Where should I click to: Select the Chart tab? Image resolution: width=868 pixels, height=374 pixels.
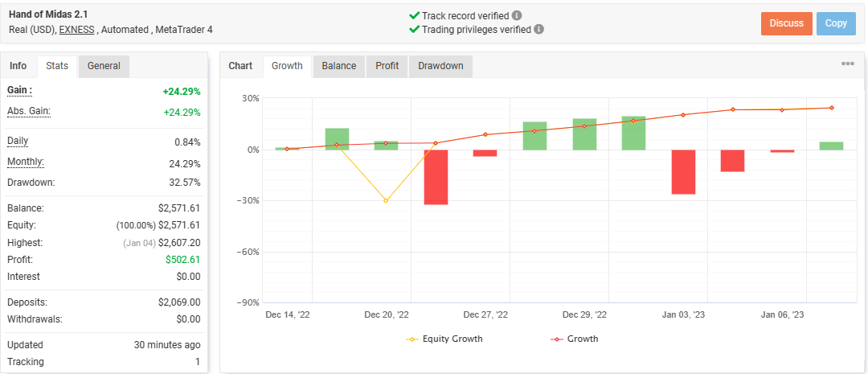pos(240,66)
